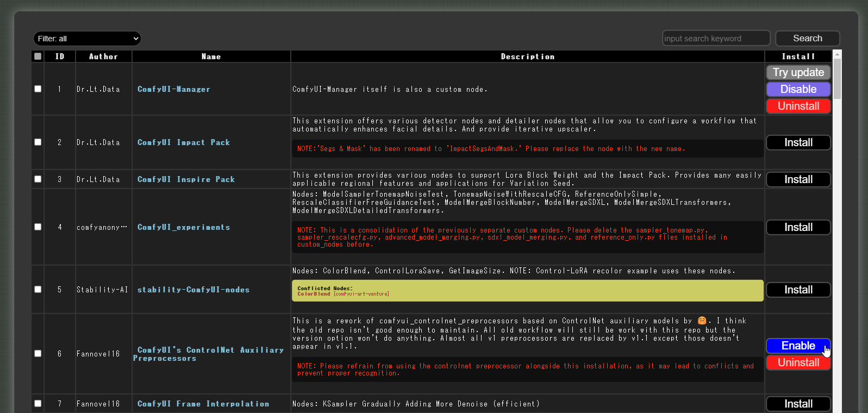Image resolution: width=868 pixels, height=413 pixels.
Task: Toggle the select-all checkbox in header
Action: point(38,57)
